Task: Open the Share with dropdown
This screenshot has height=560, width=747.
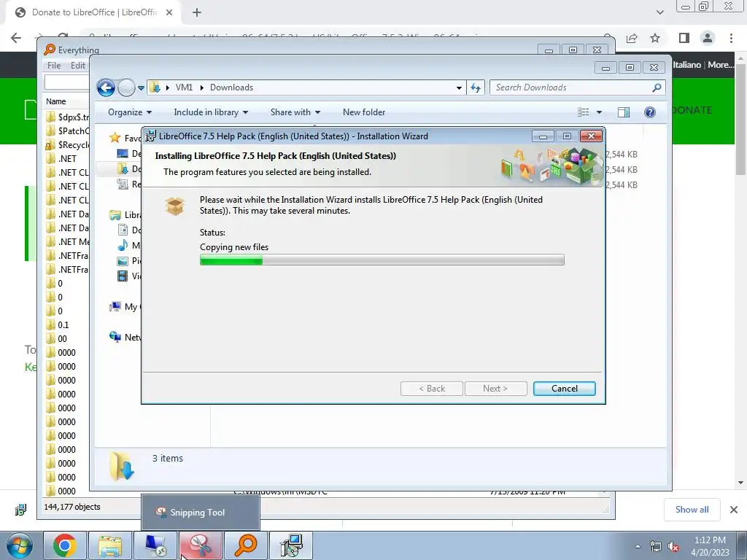Action: 295,112
